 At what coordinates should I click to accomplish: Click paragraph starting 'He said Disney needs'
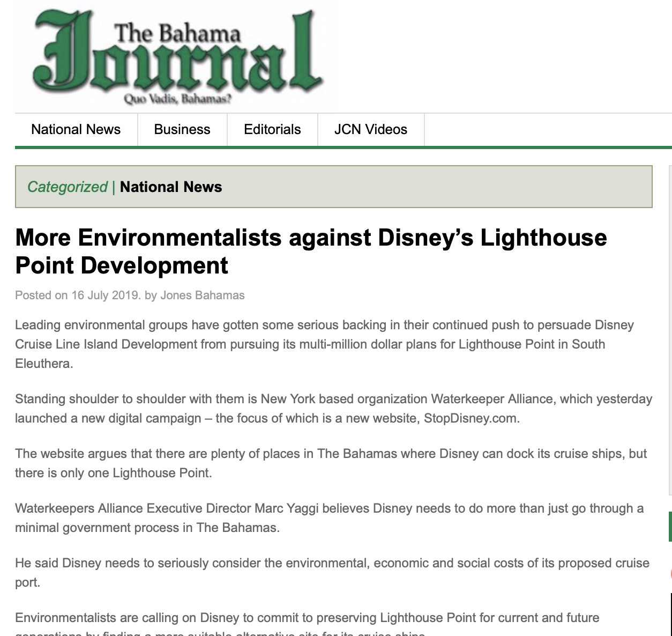(332, 573)
